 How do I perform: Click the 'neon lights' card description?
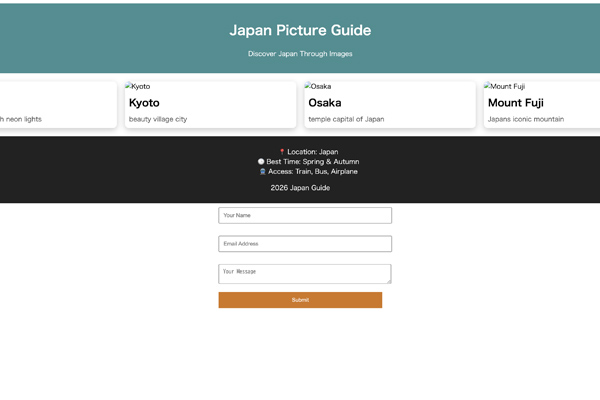[x=21, y=119]
